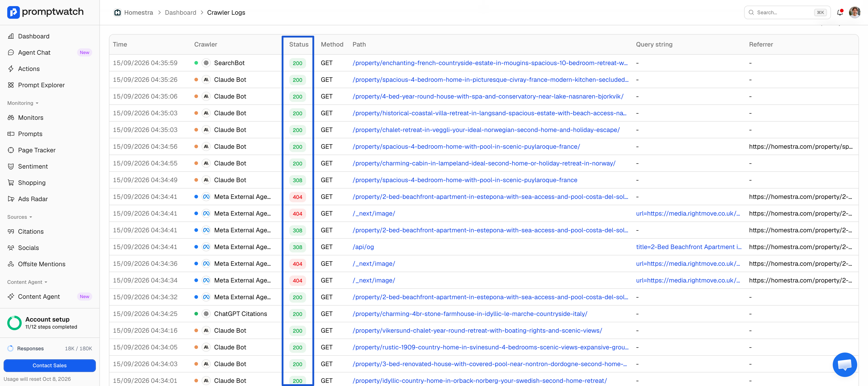Open the /api/og path link
The height and width of the screenshot is (386, 868).
363,247
